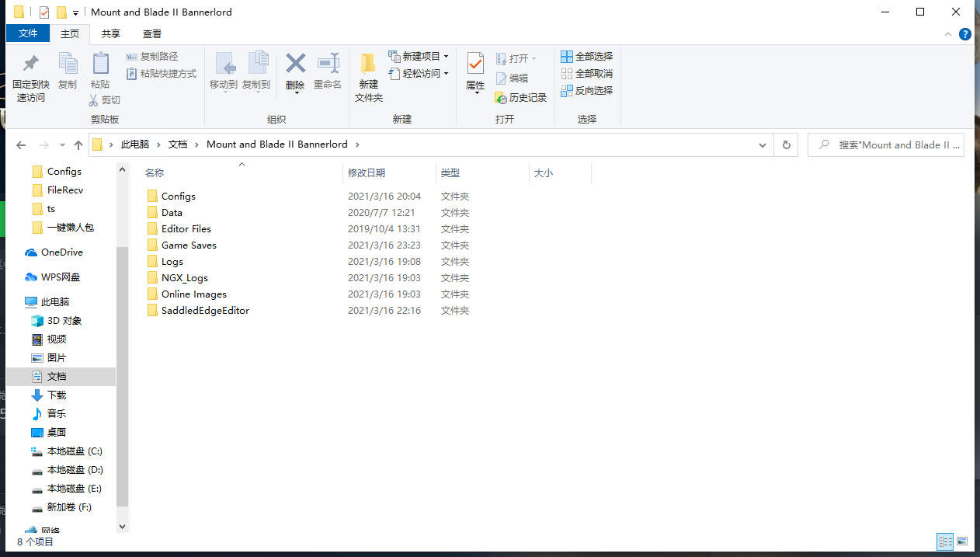Click the Edit icon in Open group
980x557 pixels.
[x=502, y=78]
